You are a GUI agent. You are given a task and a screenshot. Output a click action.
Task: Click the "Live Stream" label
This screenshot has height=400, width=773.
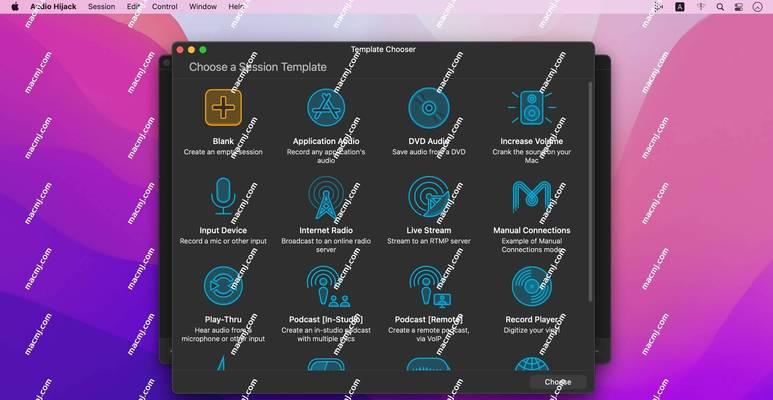(429, 230)
